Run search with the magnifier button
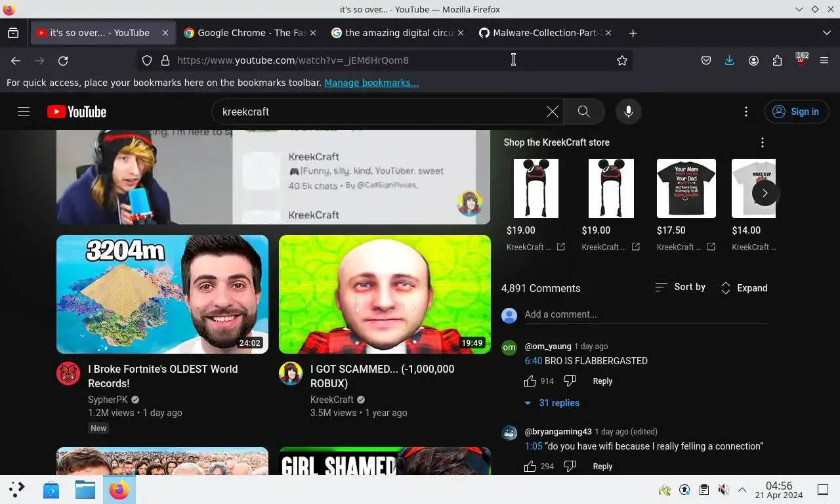The image size is (840, 504). [x=583, y=112]
